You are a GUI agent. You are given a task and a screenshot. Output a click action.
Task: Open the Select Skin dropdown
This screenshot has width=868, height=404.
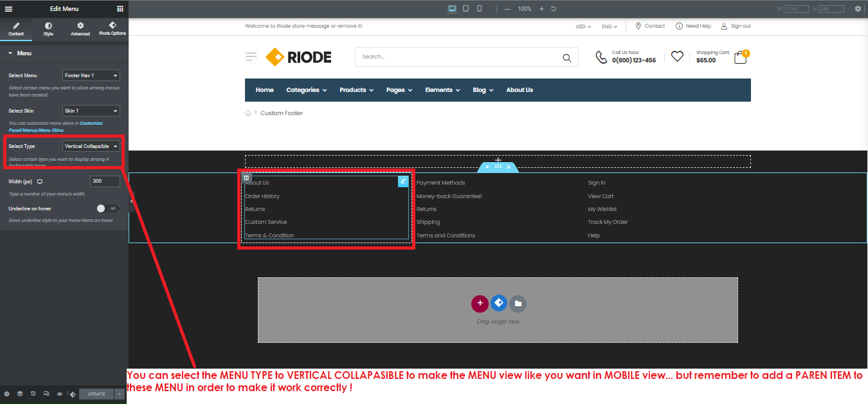(91, 111)
